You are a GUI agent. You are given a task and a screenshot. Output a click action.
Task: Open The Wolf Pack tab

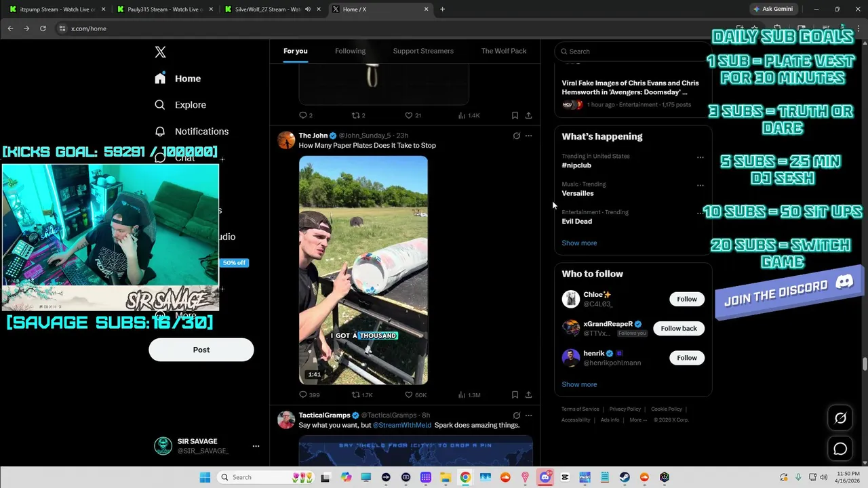(x=504, y=51)
